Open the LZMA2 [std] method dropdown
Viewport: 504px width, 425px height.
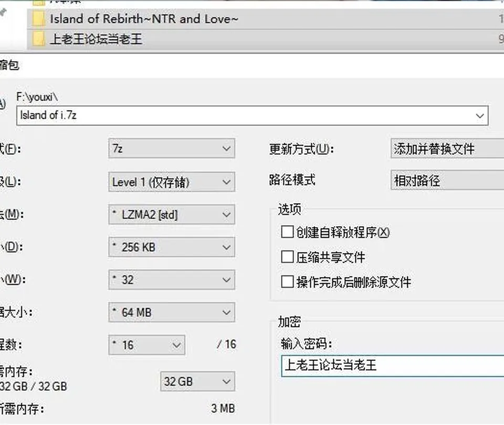point(172,215)
